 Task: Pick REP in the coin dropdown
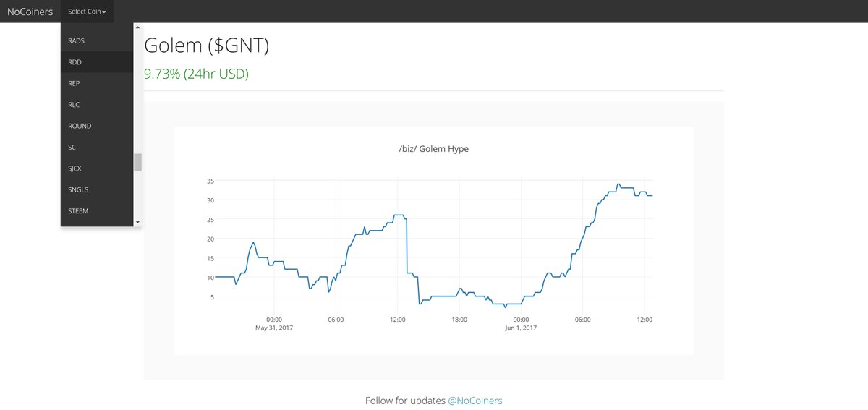pyautogui.click(x=97, y=83)
